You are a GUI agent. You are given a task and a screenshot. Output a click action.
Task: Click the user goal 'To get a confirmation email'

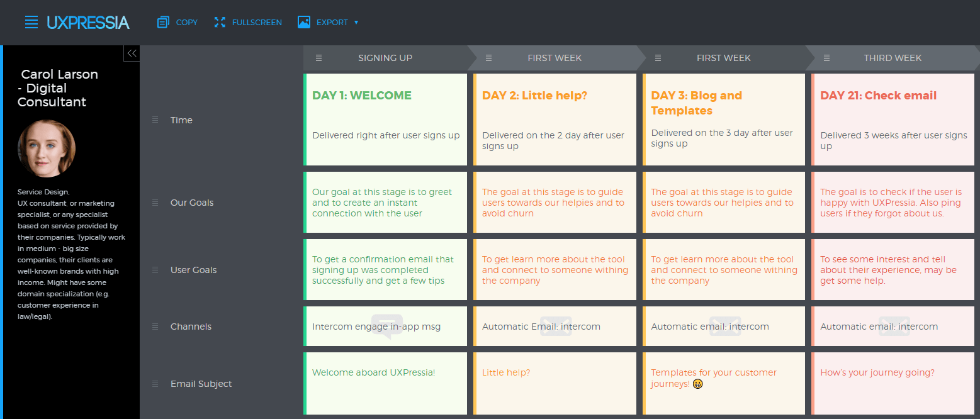pos(385,270)
